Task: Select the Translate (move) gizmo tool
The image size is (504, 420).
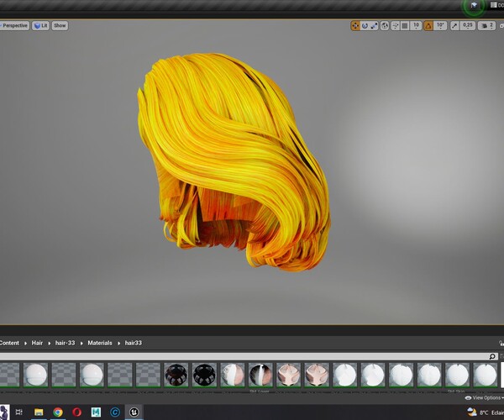Action: pyautogui.click(x=355, y=26)
